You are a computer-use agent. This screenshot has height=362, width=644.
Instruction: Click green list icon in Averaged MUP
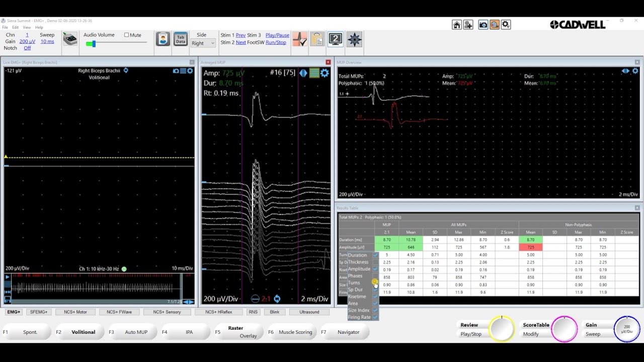(x=314, y=73)
